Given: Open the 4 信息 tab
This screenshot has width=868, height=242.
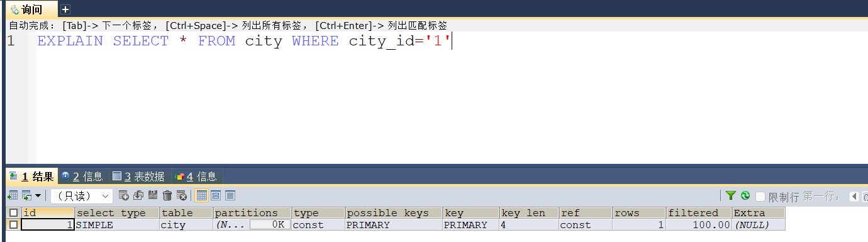Looking at the screenshot, I should [196, 176].
